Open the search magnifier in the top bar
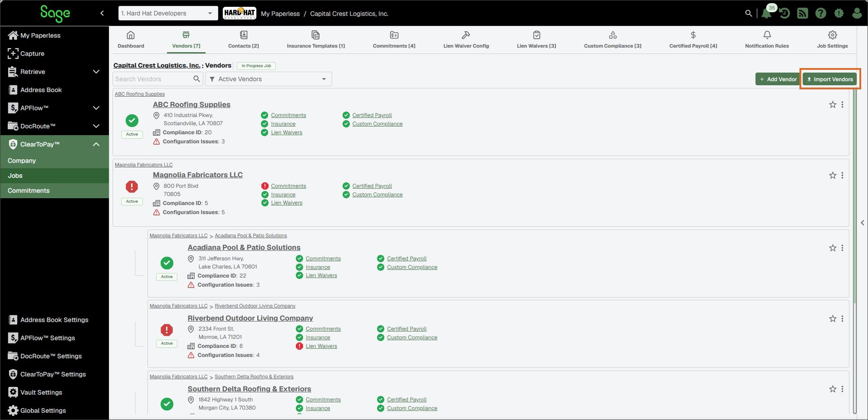This screenshot has width=868, height=420. pyautogui.click(x=749, y=14)
